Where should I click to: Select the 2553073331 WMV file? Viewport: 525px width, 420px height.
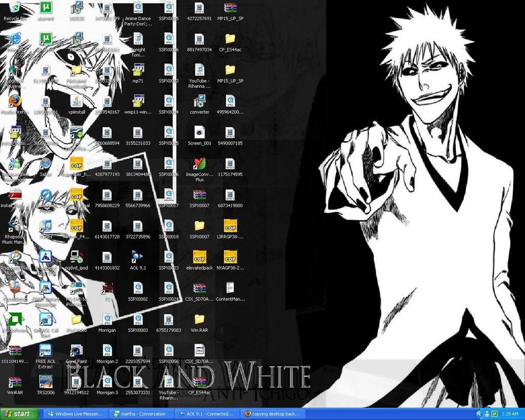pyautogui.click(x=138, y=385)
